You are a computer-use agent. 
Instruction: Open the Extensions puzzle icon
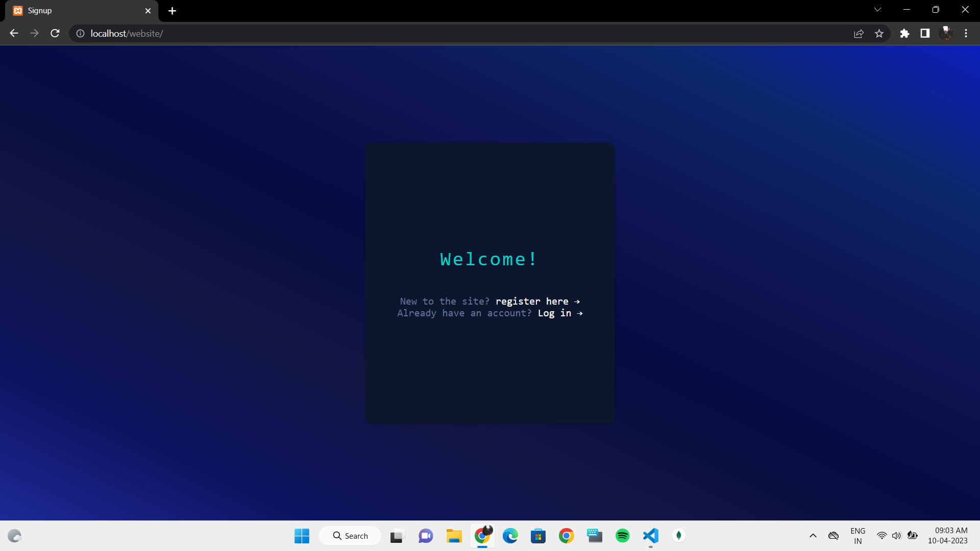[x=904, y=33]
